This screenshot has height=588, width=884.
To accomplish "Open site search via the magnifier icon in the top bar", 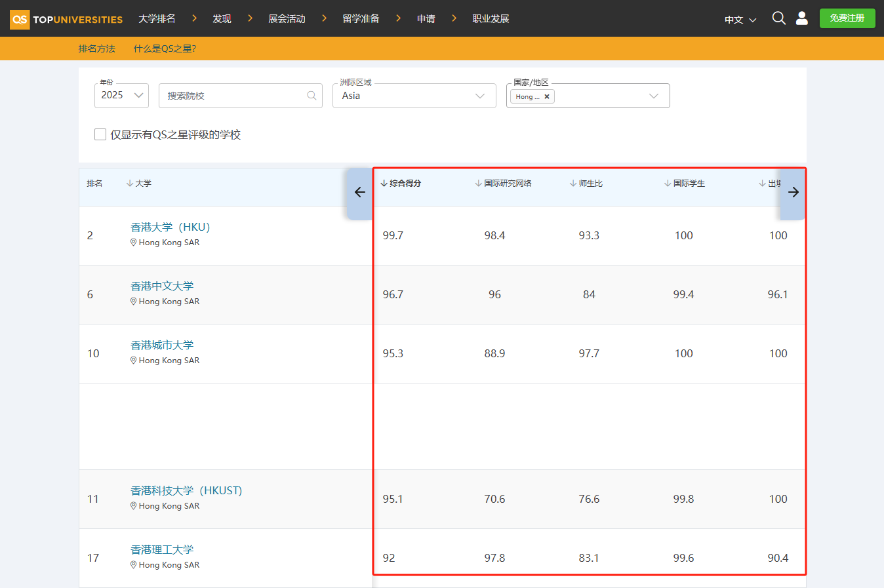I will 778,18.
